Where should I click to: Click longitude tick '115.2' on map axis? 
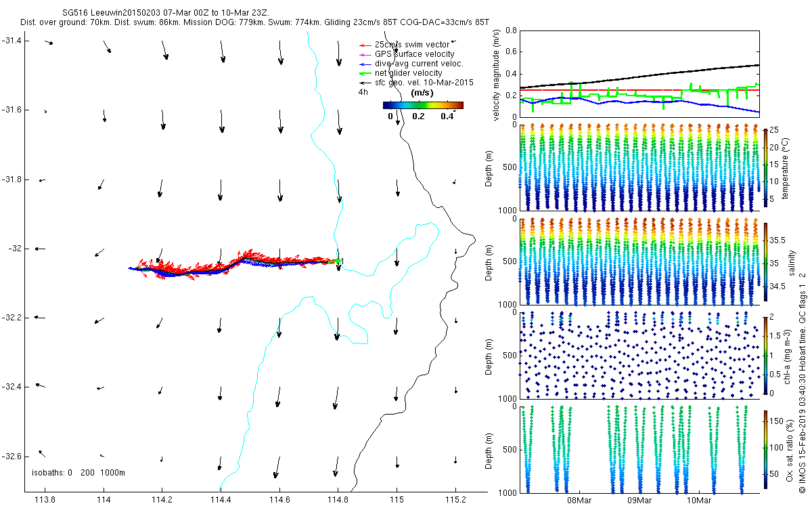pos(456,501)
